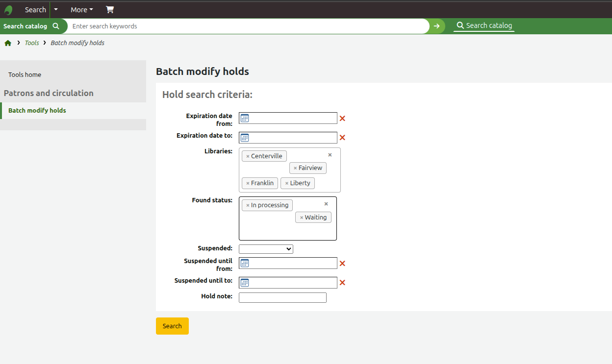Open the Suspended dropdown
Image resolution: width=612 pixels, height=364 pixels.
click(266, 249)
